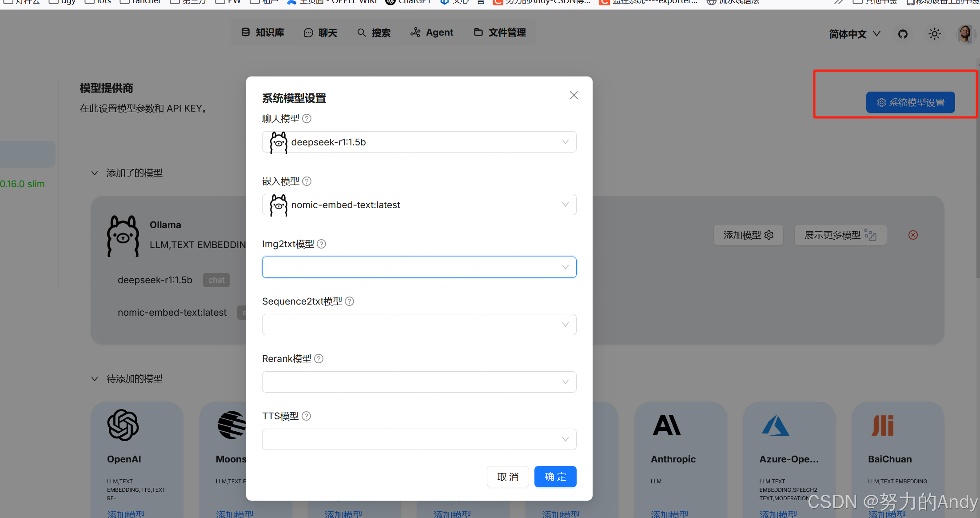Image resolution: width=980 pixels, height=518 pixels.
Task: Click 添加模型 link under Azure-OpenAI
Action: [x=778, y=514]
